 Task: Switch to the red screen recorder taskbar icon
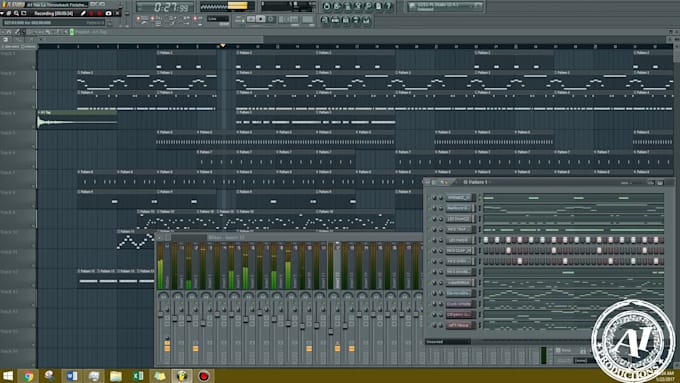(x=203, y=376)
